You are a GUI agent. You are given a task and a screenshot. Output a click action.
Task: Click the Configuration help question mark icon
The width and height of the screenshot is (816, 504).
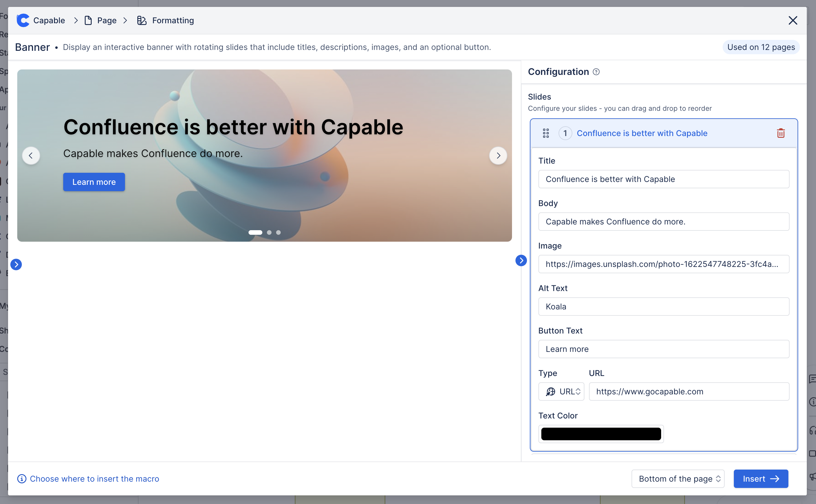(x=596, y=72)
